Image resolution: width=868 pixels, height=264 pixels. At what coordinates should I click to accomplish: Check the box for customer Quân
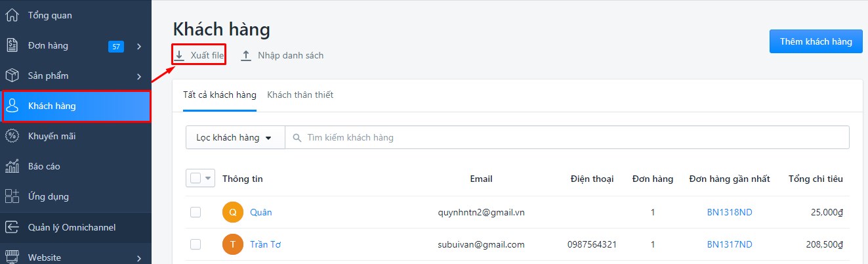[196, 212]
